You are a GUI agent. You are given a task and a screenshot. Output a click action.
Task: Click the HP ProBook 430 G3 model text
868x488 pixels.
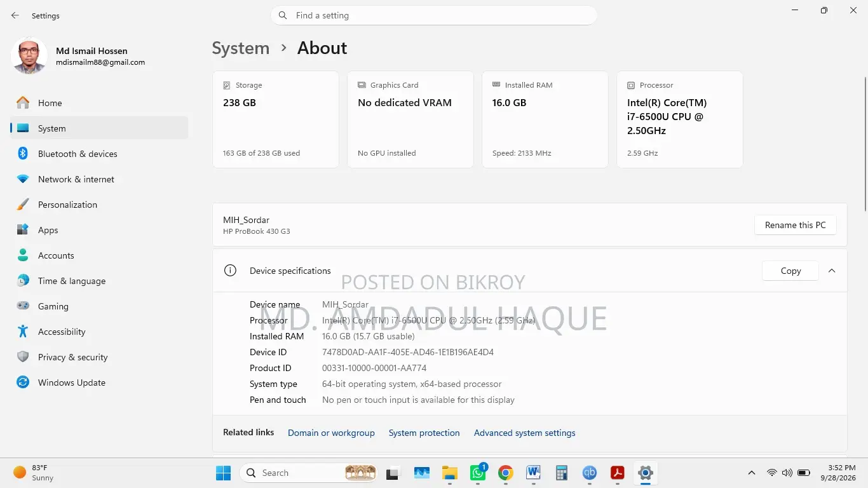click(257, 231)
